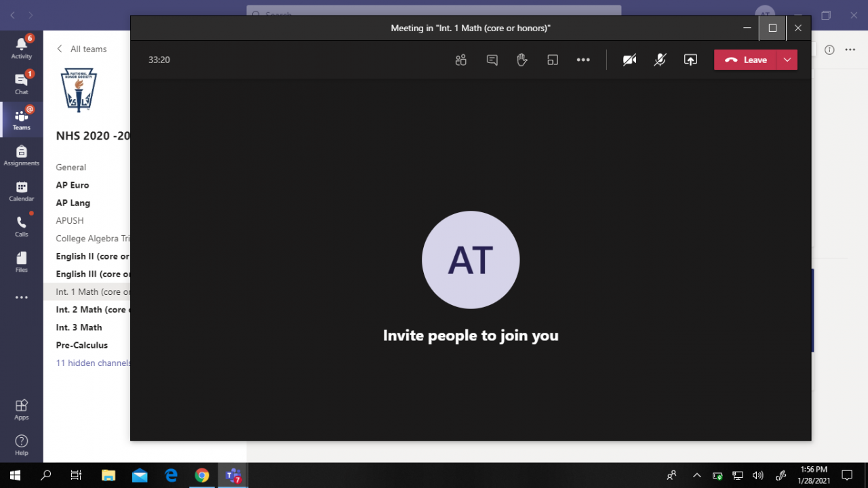Show more apps ellipsis in sidebar
The image size is (868, 488).
[x=22, y=298]
